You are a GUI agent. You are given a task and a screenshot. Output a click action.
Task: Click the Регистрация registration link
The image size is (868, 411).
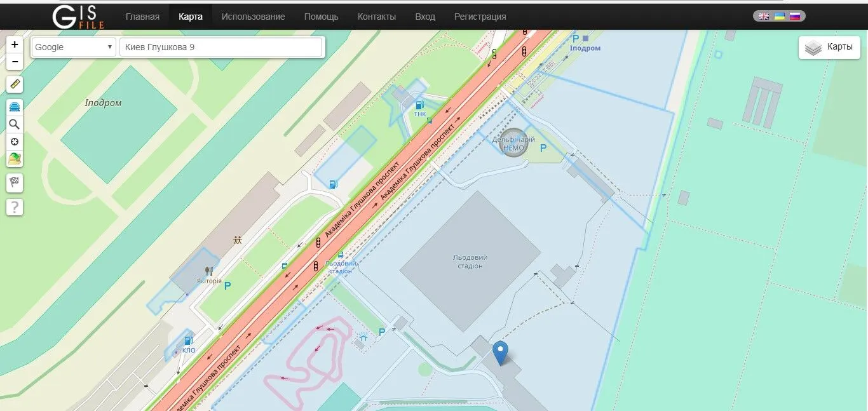pos(480,17)
